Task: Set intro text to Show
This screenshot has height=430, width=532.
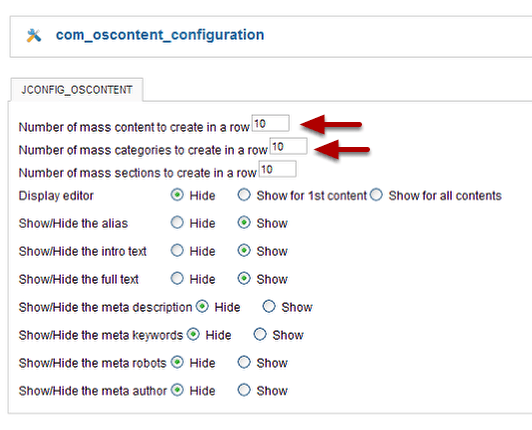Action: [x=244, y=250]
